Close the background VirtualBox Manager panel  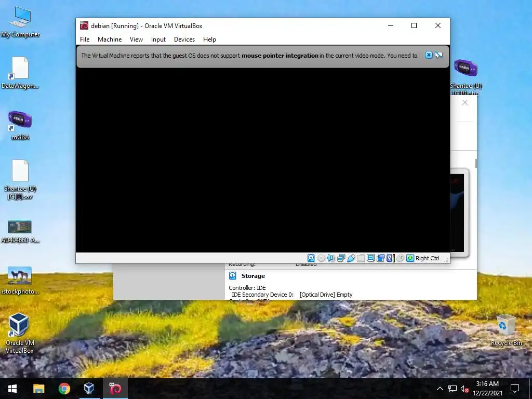click(x=465, y=102)
